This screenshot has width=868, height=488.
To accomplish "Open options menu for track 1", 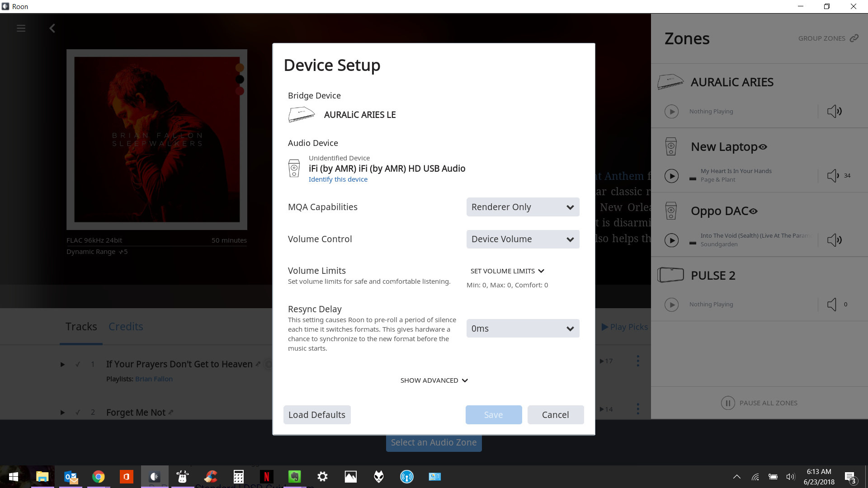I will click(x=638, y=361).
